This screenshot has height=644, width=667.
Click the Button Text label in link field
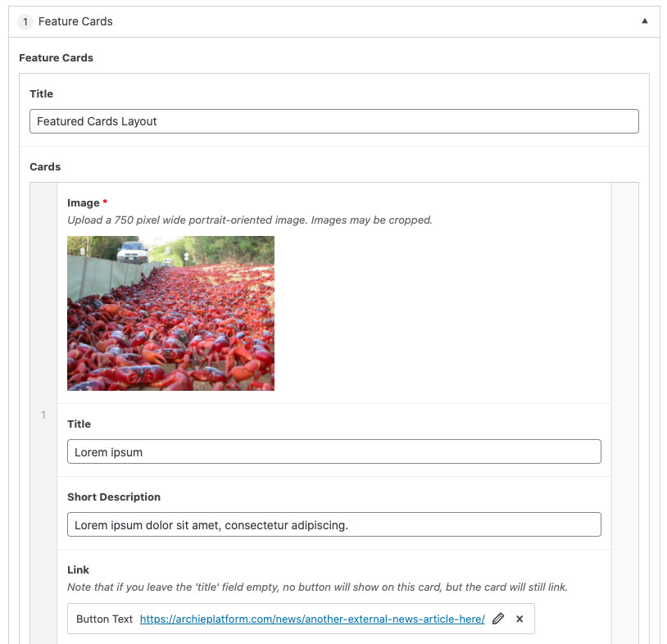(104, 619)
